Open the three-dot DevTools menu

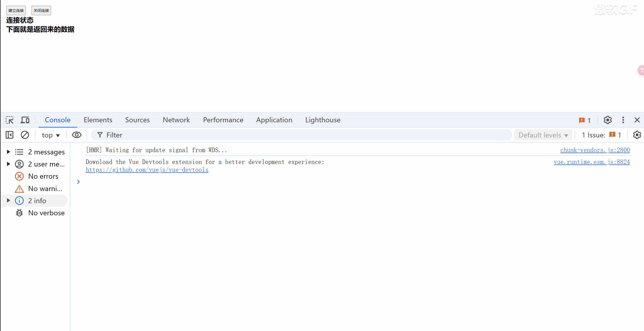[623, 120]
